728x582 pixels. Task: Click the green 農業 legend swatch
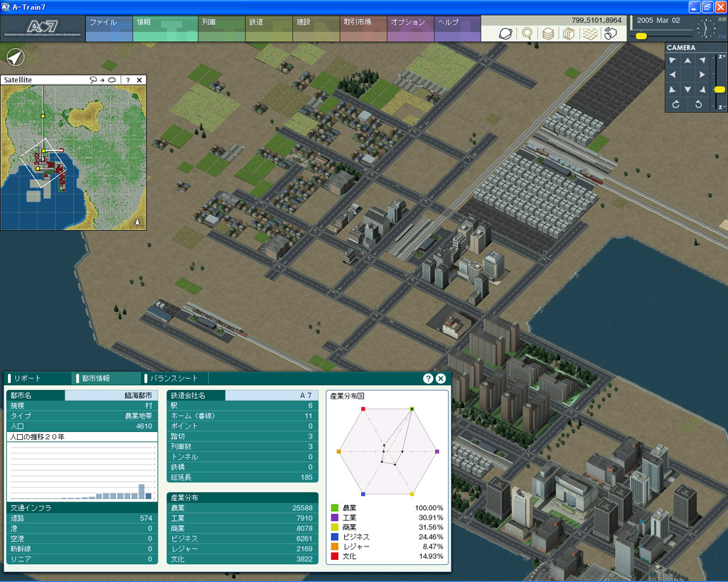335,508
